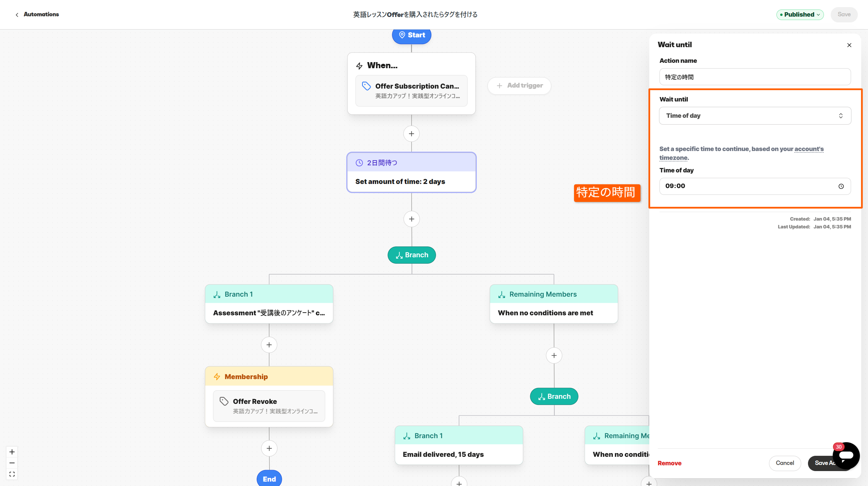Edit the Action name text field
868x486 pixels.
point(755,77)
